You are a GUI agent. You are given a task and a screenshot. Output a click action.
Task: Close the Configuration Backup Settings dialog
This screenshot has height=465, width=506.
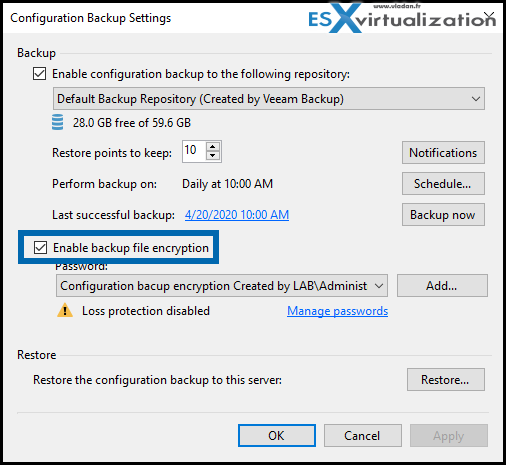pyautogui.click(x=489, y=15)
